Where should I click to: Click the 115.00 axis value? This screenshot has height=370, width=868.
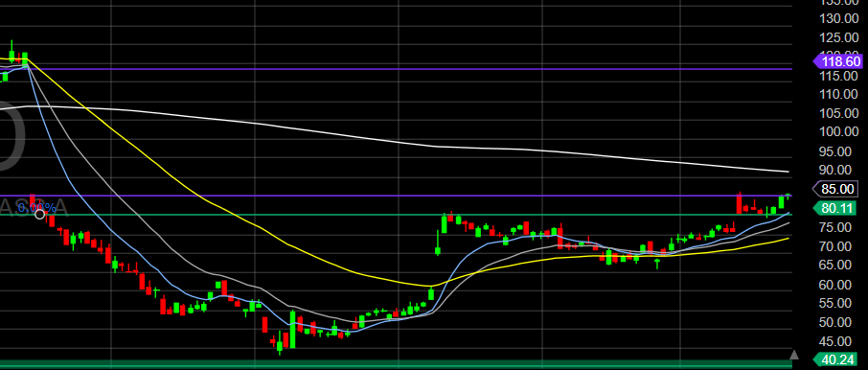tap(838, 76)
